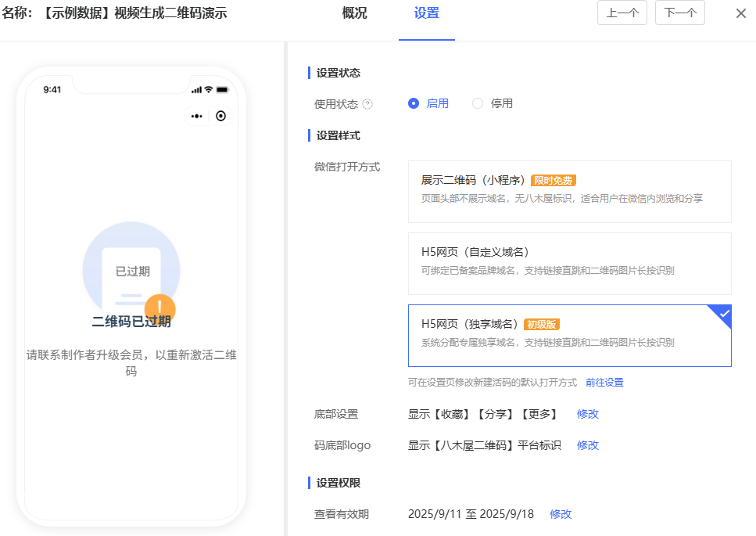The image size is (756, 536).
Task: Choose 展示二维码（小程序） open method
Action: [x=569, y=192]
